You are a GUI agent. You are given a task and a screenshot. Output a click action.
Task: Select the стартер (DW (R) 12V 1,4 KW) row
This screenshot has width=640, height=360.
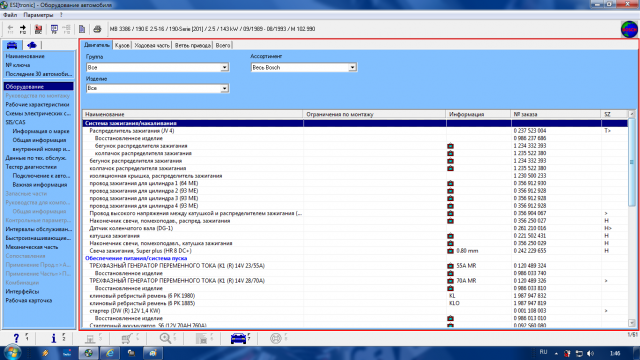coord(355,311)
